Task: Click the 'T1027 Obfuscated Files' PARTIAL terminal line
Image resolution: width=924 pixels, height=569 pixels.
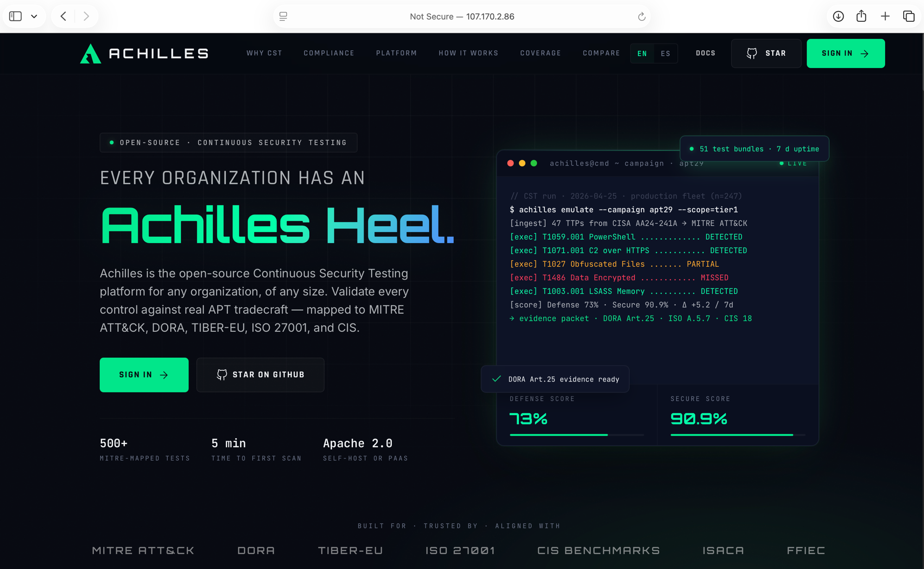Action: 614,264
